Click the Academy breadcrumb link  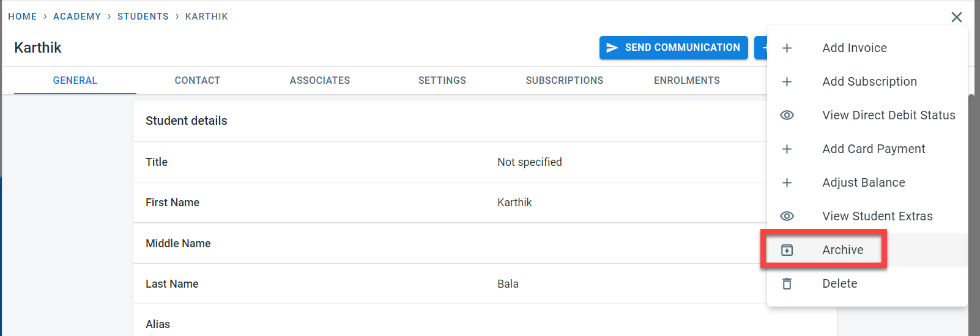click(x=76, y=17)
